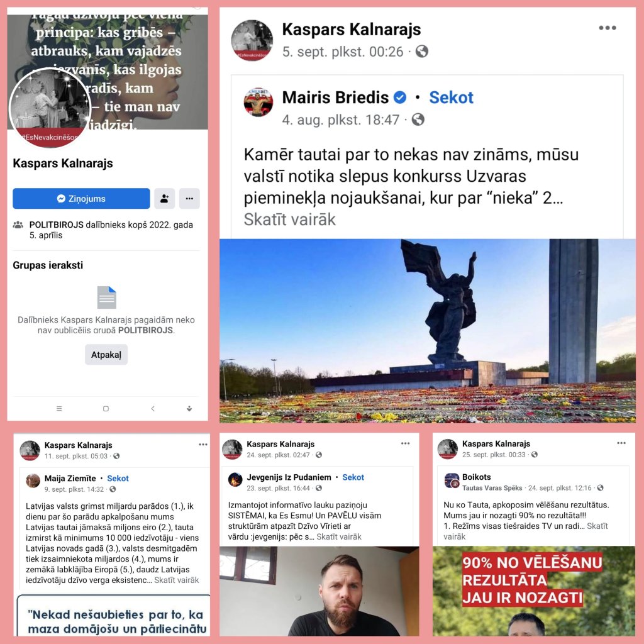Open options menu of the 5. sept. post

click(x=607, y=28)
